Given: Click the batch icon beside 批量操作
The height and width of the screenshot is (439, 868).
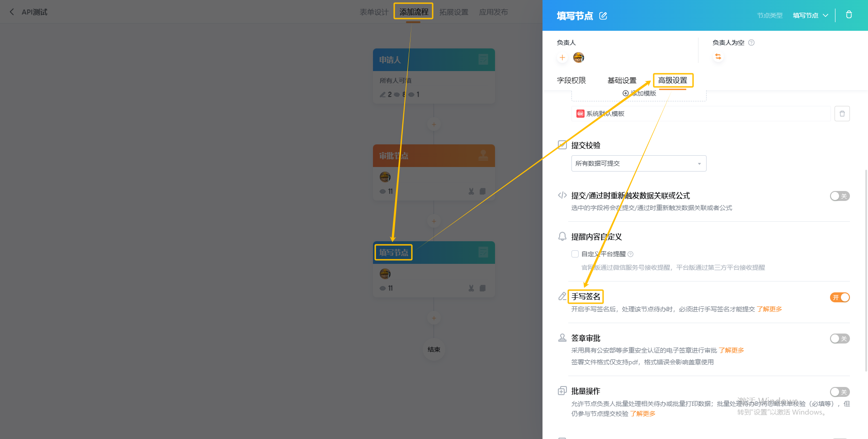Looking at the screenshot, I should [x=562, y=391].
